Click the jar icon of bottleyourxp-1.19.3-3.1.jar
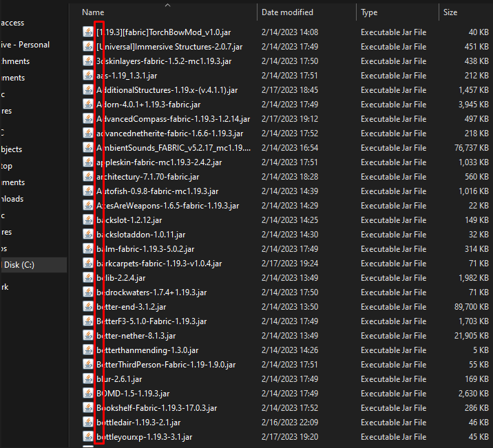The image size is (493, 448). pyautogui.click(x=88, y=437)
